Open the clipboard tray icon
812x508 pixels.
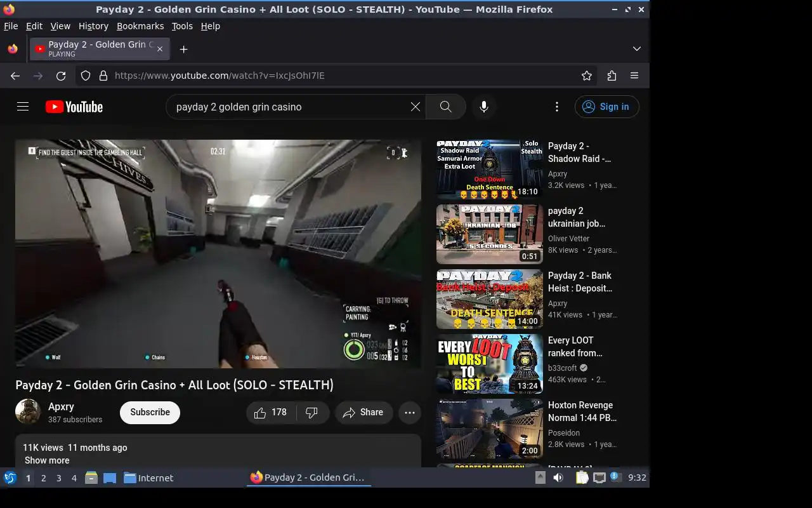point(582,478)
